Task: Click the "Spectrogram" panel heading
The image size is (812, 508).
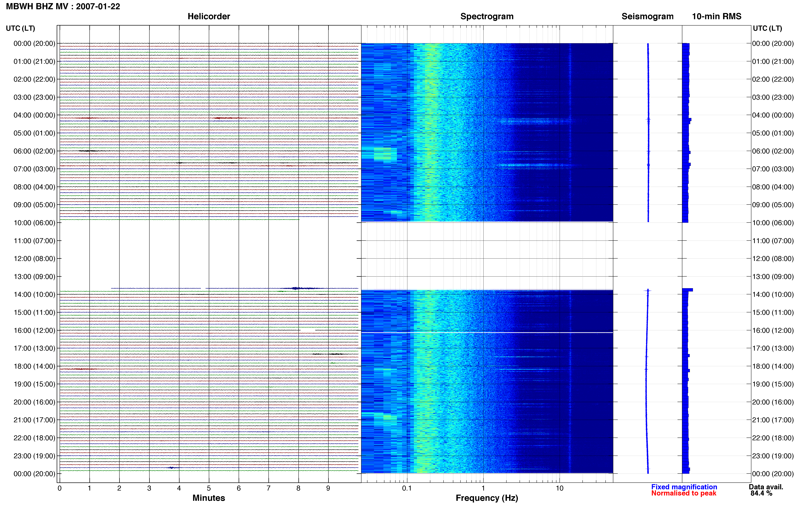Action: tap(487, 16)
